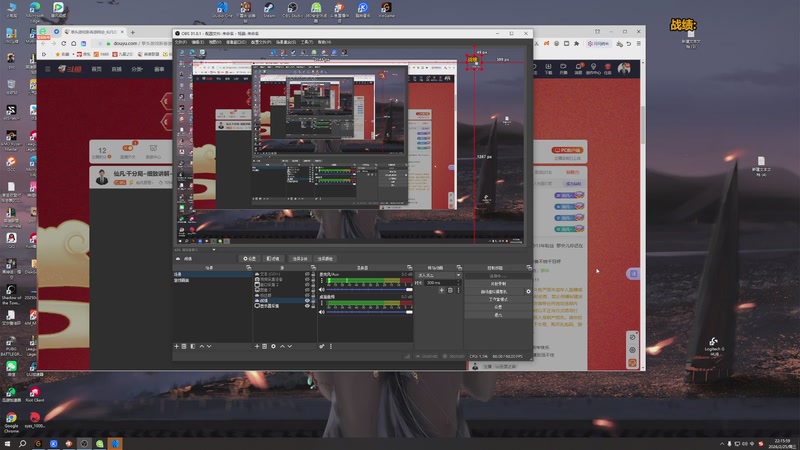Screen dimensions: 800x450
Task: Pop out the 混音器 dock via its float icon
Action: [x=409, y=267]
